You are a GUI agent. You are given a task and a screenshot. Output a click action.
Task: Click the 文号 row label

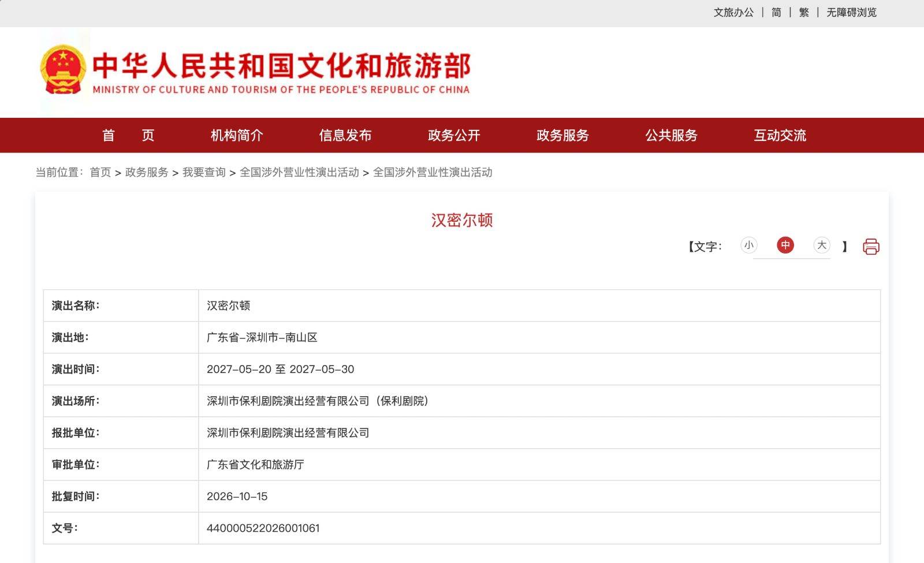[x=65, y=528]
